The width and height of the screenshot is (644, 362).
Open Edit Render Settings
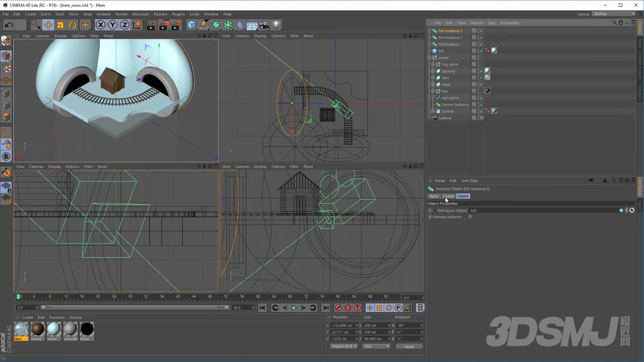coord(176,25)
